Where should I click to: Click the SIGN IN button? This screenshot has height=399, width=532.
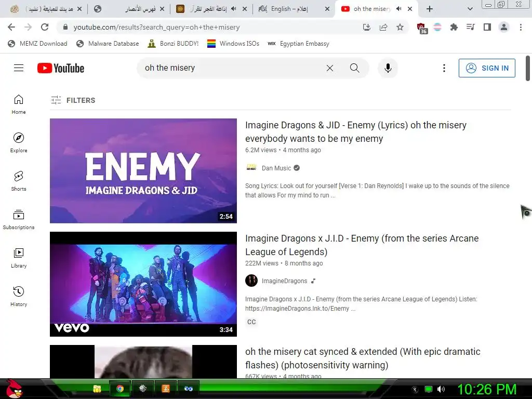pos(486,68)
